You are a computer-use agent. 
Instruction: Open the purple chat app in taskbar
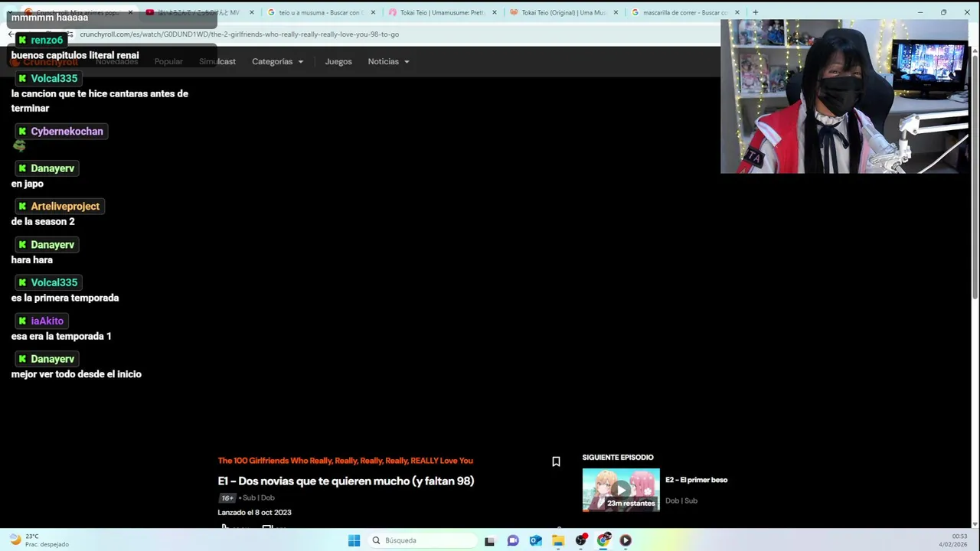pyautogui.click(x=513, y=540)
